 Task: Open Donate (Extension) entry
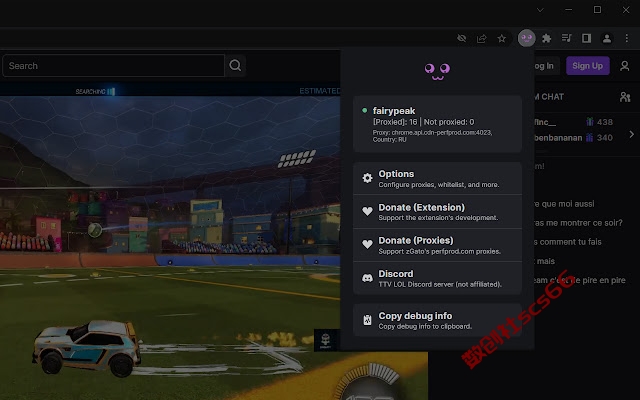pos(437,211)
